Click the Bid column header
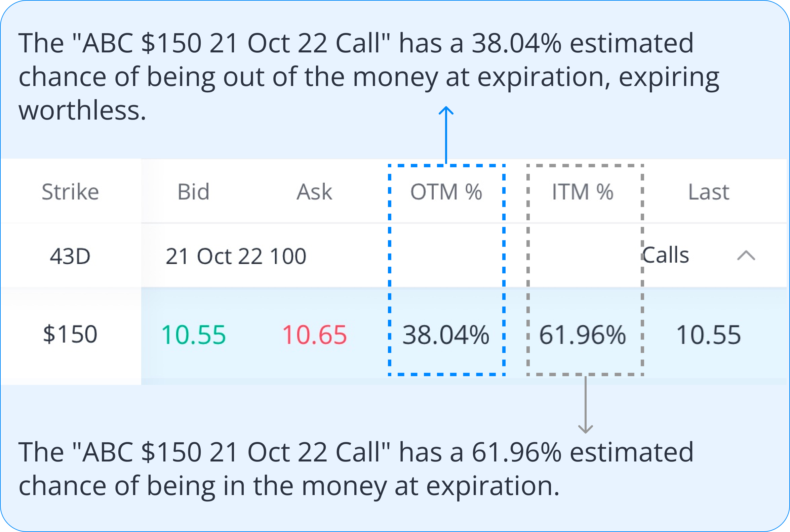Image resolution: width=790 pixels, height=532 pixels. pos(193,192)
